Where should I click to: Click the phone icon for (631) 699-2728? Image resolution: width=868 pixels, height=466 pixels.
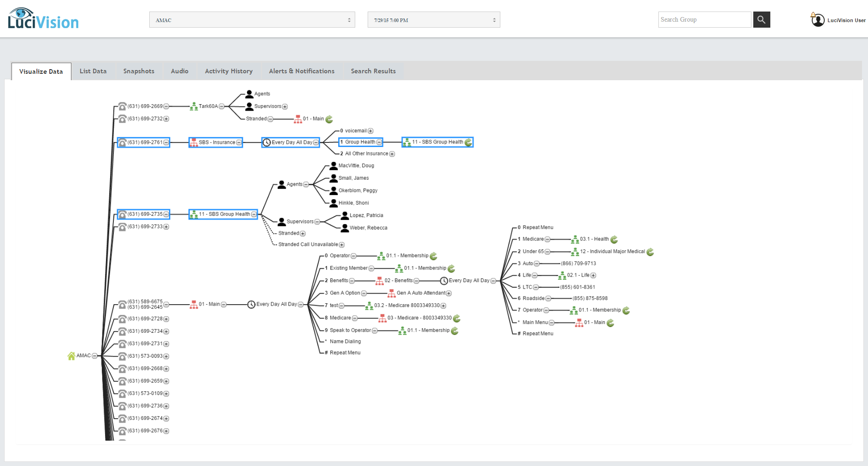pos(122,319)
